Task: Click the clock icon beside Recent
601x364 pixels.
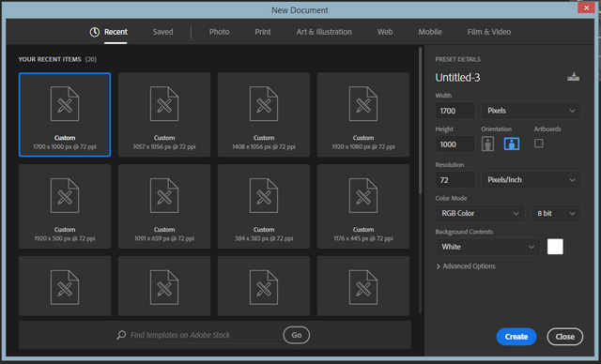Action: pos(95,32)
